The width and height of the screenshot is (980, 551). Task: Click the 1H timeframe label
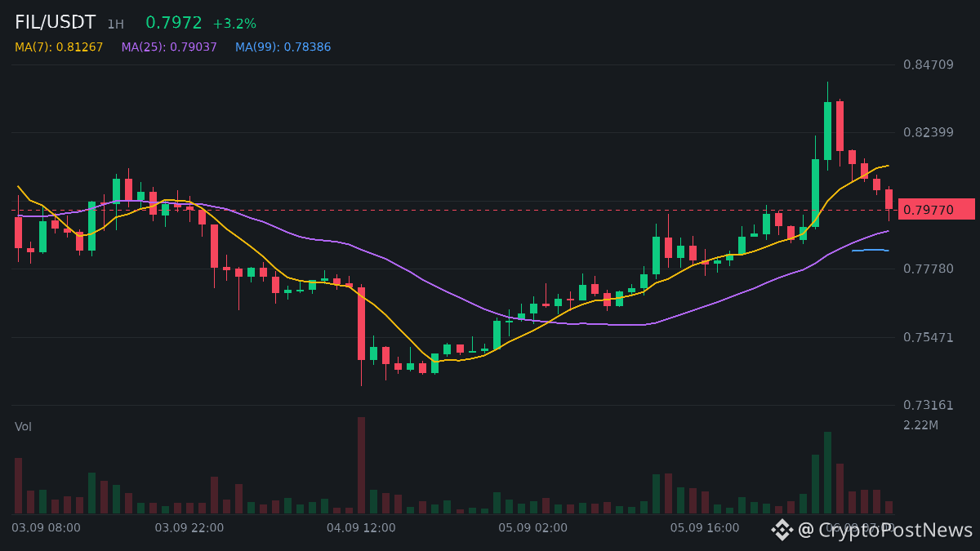pos(115,24)
